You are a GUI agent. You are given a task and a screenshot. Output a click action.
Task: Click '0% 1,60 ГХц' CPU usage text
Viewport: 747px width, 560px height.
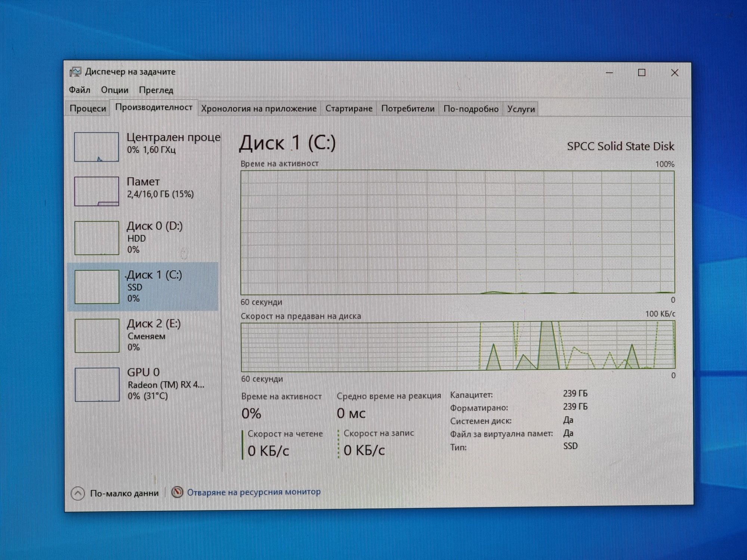click(x=151, y=150)
